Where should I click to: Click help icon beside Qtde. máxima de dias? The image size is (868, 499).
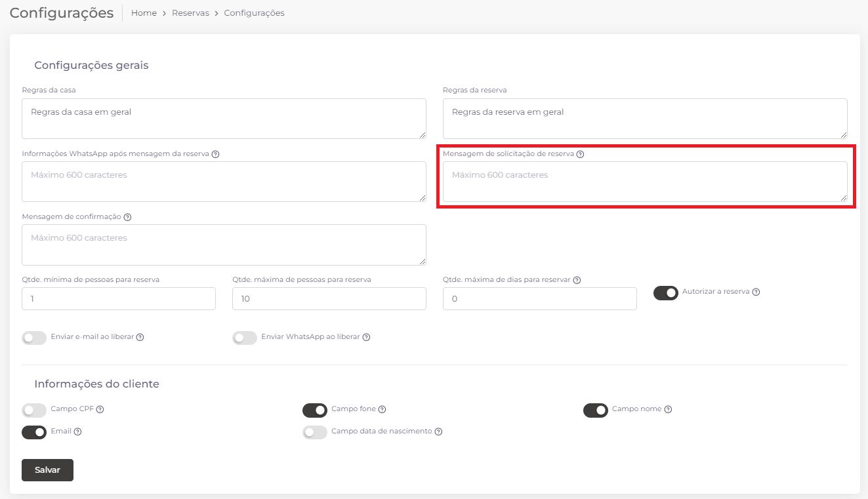pos(577,280)
